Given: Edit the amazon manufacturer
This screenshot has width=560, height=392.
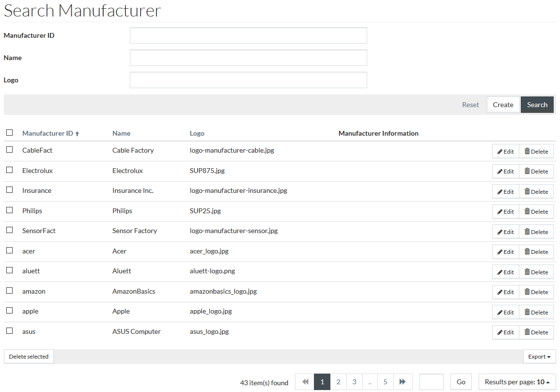Looking at the screenshot, I should [505, 292].
